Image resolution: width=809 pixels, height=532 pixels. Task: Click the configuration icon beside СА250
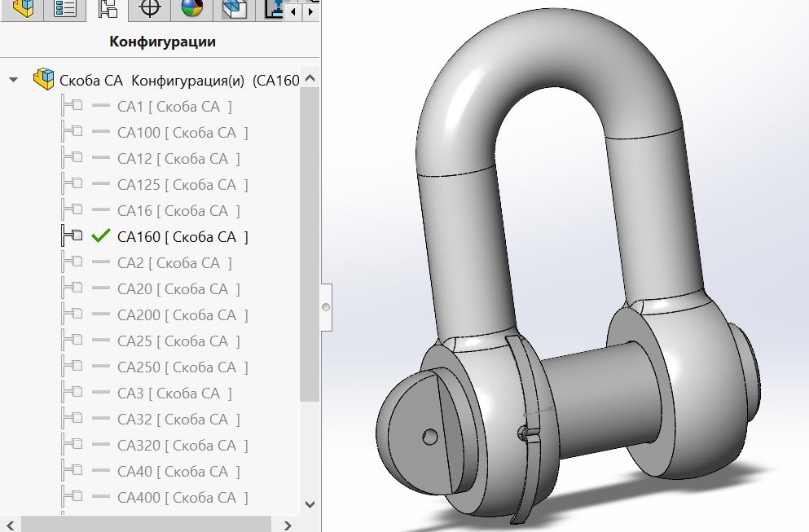pyautogui.click(x=72, y=366)
